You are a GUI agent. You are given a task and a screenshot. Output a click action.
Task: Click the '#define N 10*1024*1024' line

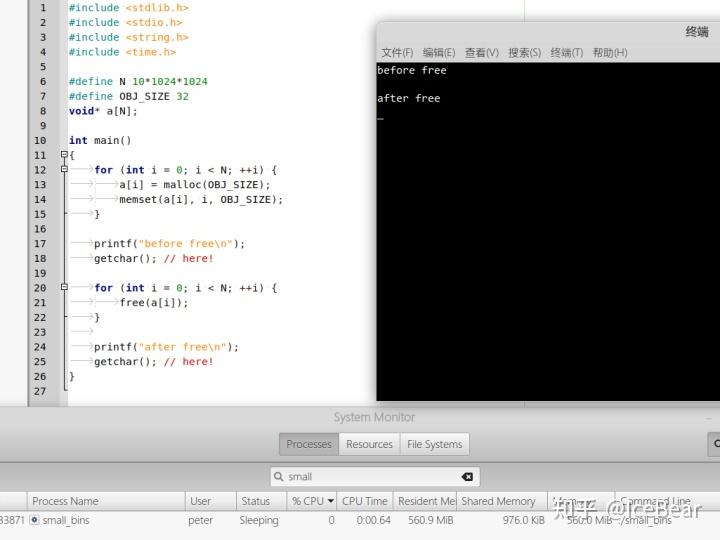138,82
